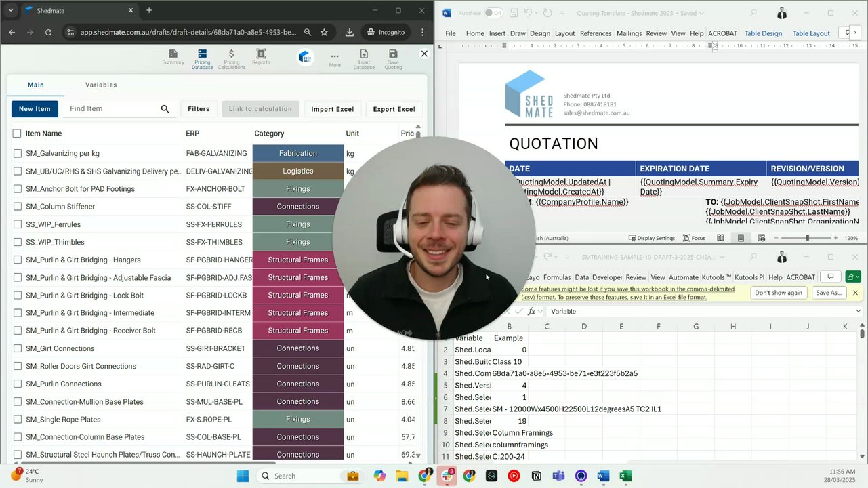This screenshot has height=488, width=868.
Task: Click the Excel insert function fx icon
Action: coord(532,311)
